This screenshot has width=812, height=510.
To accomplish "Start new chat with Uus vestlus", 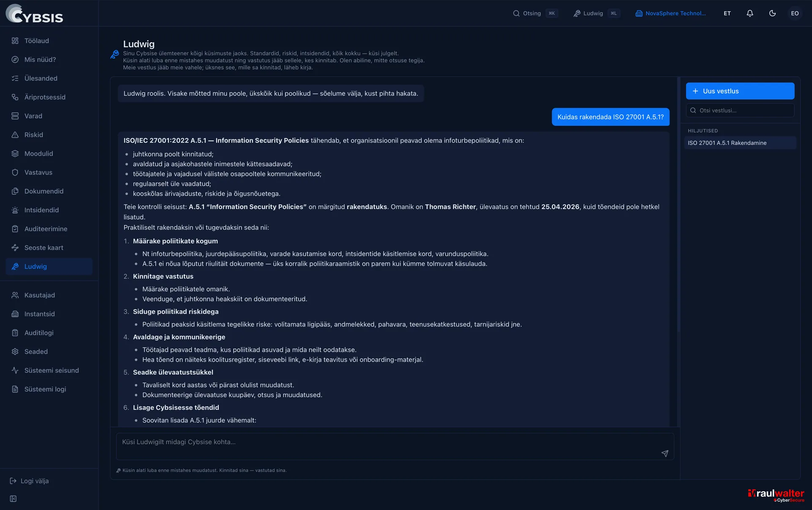I will (x=740, y=91).
